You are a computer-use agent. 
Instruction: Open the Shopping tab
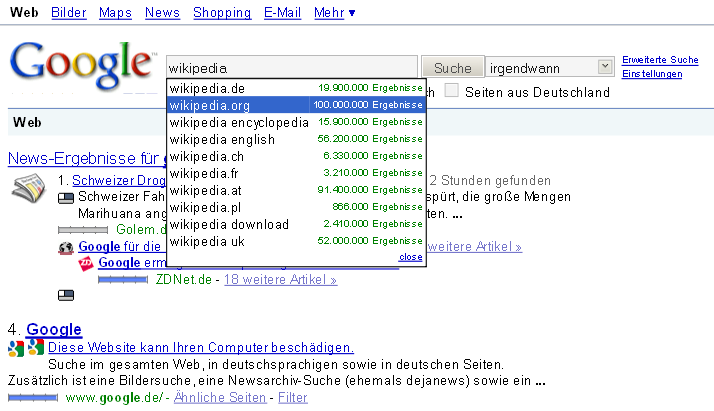point(222,13)
